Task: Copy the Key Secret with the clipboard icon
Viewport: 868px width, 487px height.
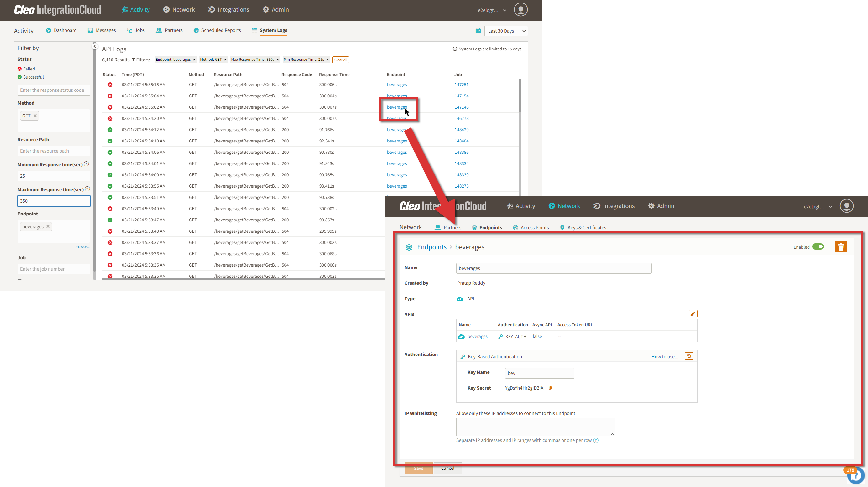Action: [550, 388]
